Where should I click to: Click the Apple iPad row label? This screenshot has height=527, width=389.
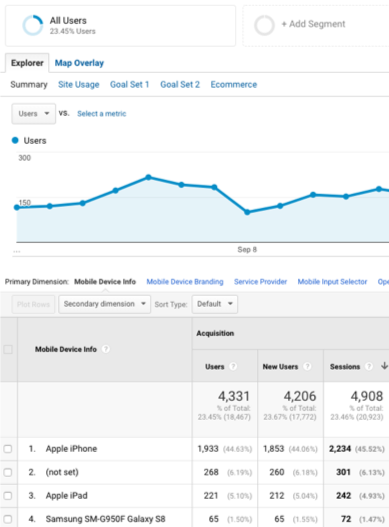coord(67,496)
